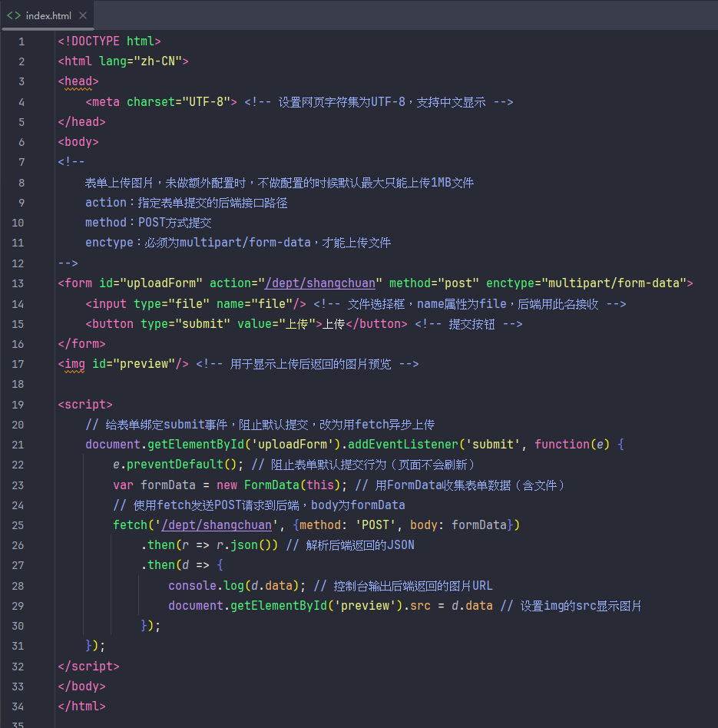Viewport: 718px width, 728px height.
Task: Click the closing '</form>' tag
Action: (81, 344)
